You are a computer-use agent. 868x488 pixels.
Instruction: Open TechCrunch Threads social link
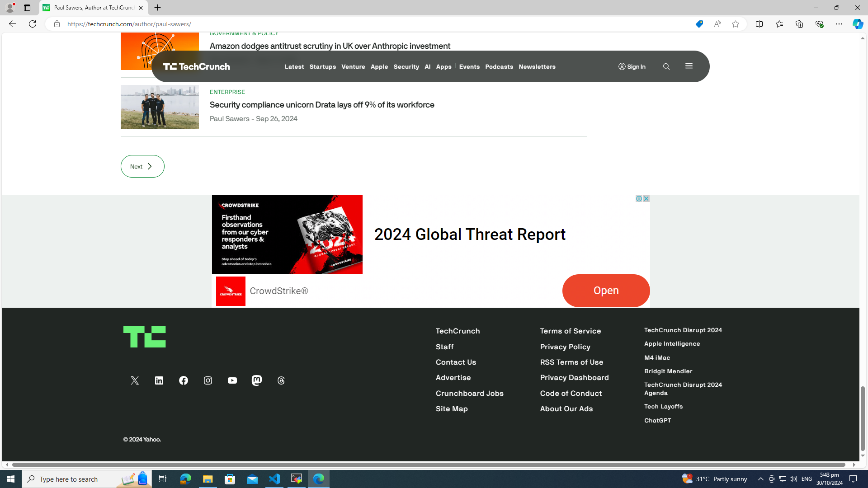click(281, 380)
